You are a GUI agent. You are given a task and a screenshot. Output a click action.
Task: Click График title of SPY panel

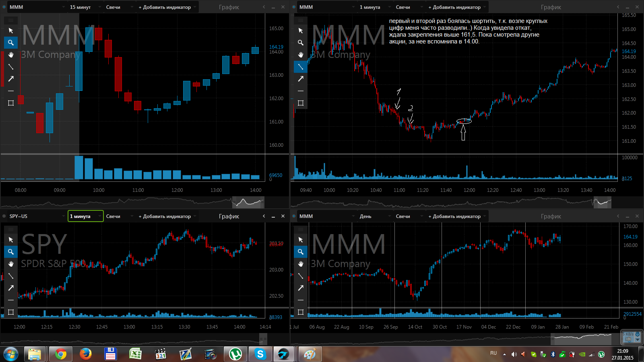click(229, 216)
